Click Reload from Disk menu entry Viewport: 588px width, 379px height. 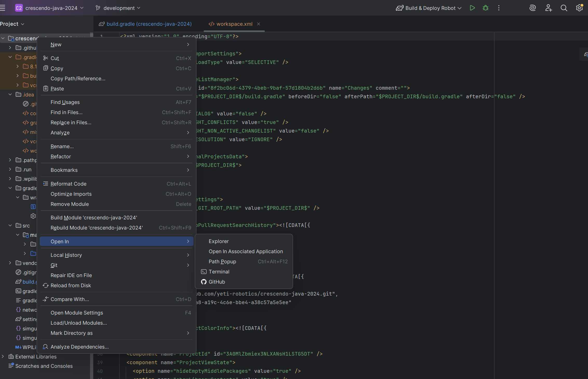coord(71,285)
